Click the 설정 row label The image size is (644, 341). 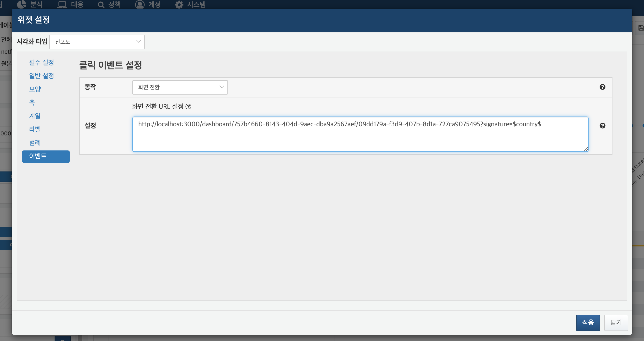point(90,126)
